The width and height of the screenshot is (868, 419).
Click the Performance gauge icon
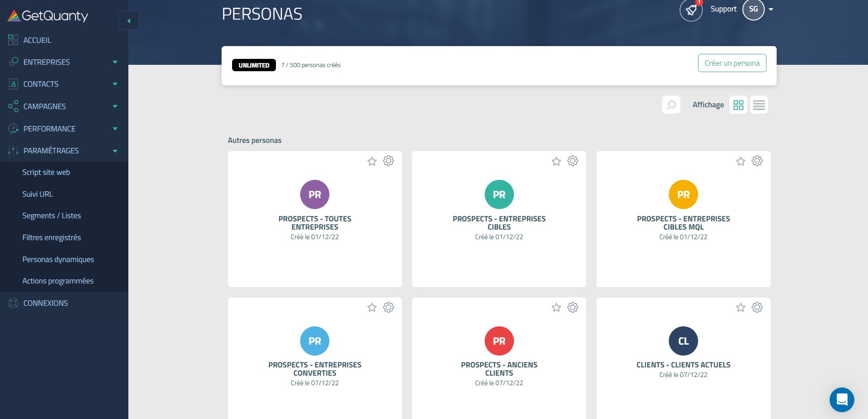pyautogui.click(x=13, y=129)
